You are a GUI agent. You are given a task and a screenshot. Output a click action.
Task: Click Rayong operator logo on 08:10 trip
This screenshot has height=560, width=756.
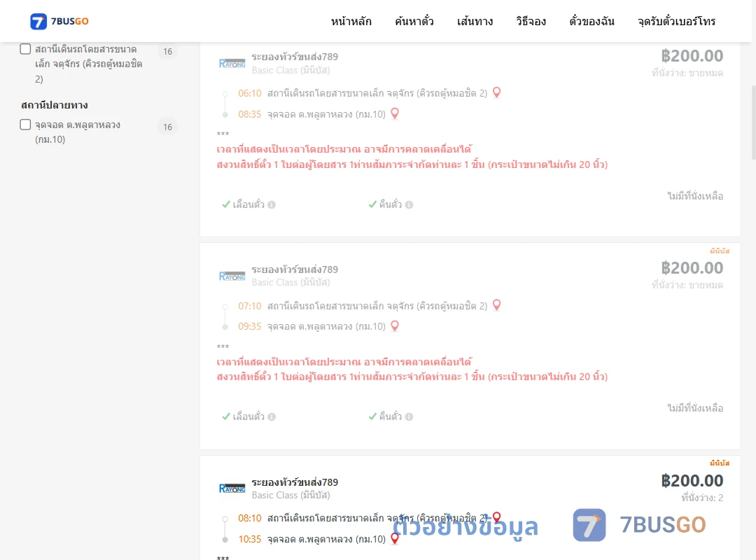[232, 488]
